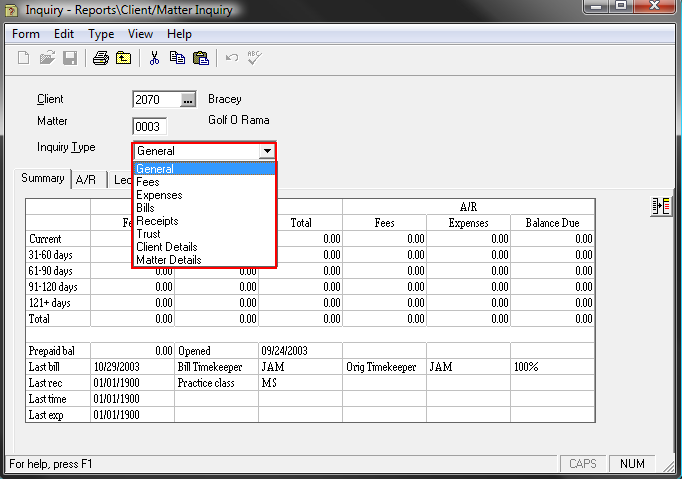
Task: Open the Form menu
Action: 26,34
